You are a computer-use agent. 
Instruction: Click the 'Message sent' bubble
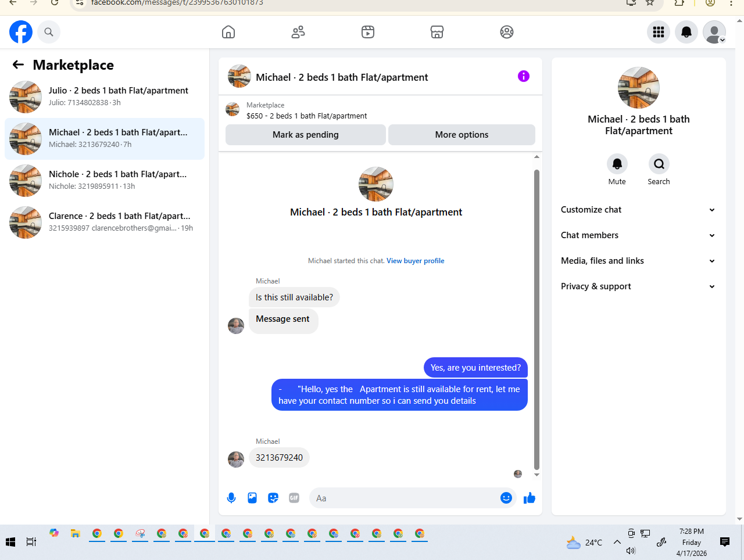coord(283,321)
